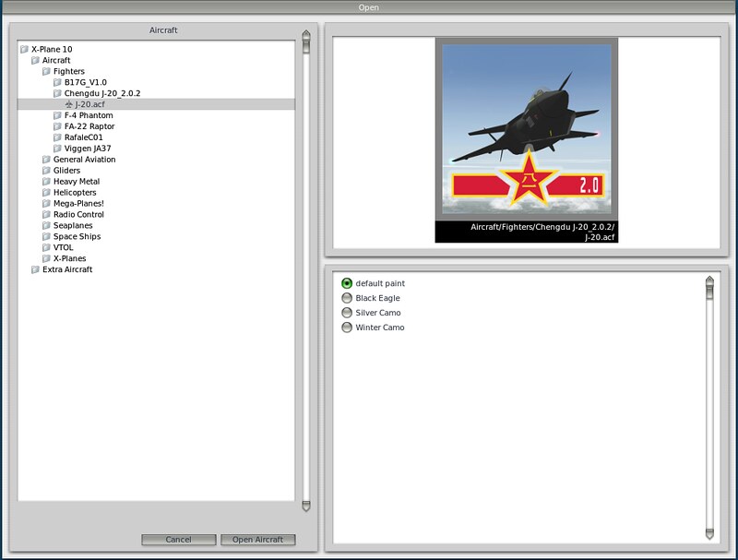This screenshot has height=560, width=738.
Task: Click the X-Planes label
Action: (x=70, y=258)
